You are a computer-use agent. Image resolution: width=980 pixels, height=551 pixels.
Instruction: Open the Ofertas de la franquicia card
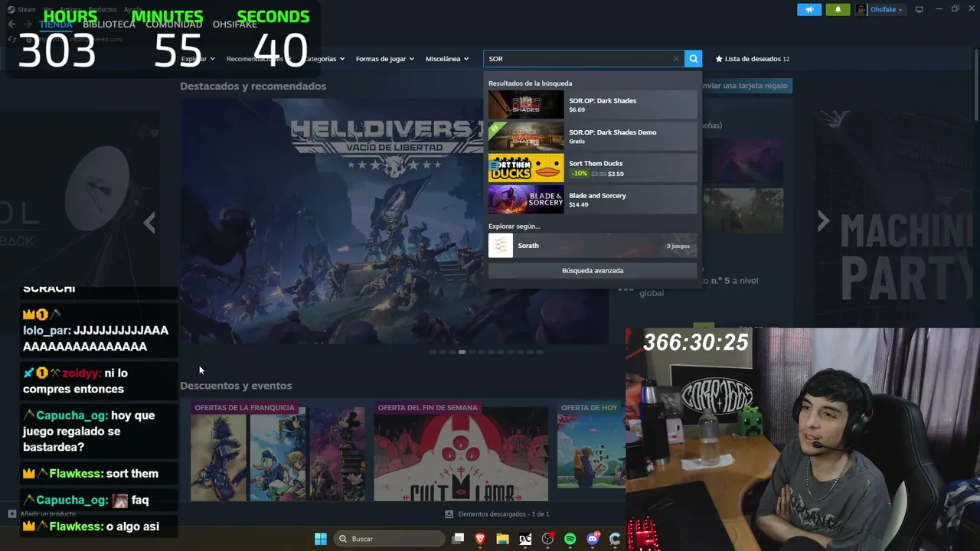(x=277, y=452)
